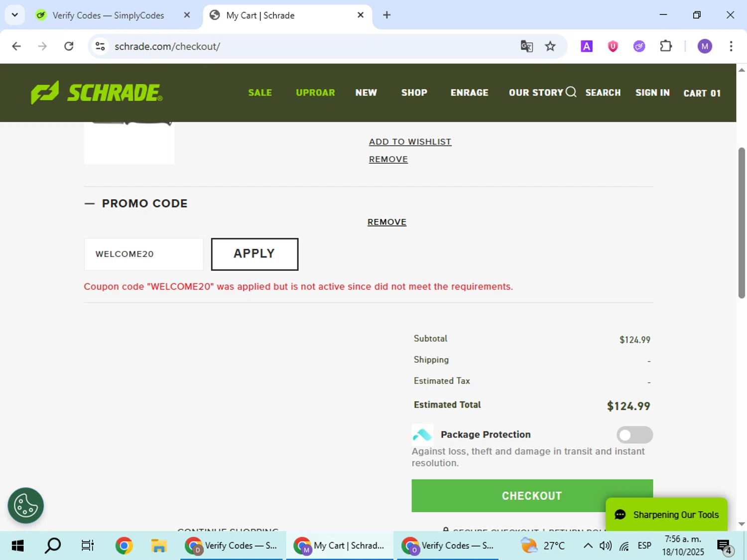Open Google Translate page icon
This screenshot has width=747, height=560.
(x=526, y=46)
